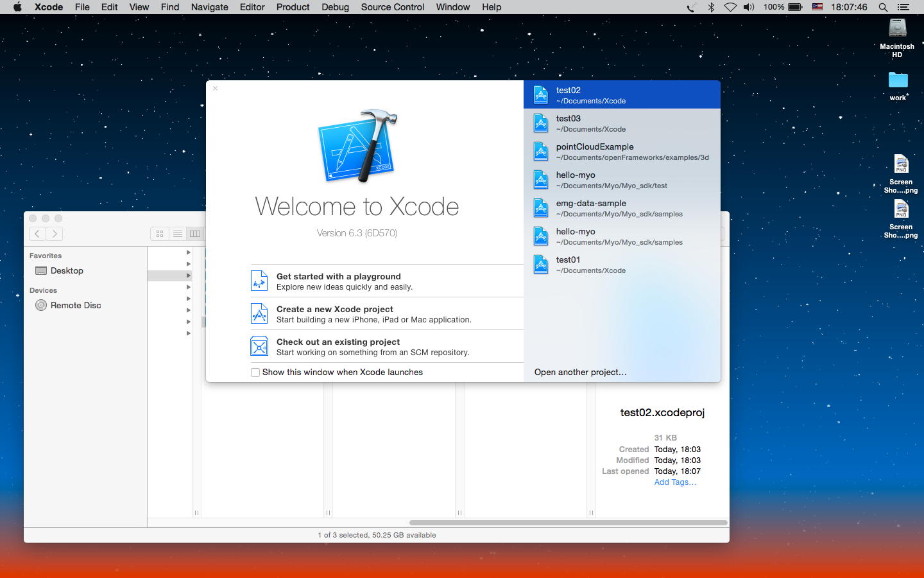
Task: Go back in the Finder window
Action: [37, 234]
